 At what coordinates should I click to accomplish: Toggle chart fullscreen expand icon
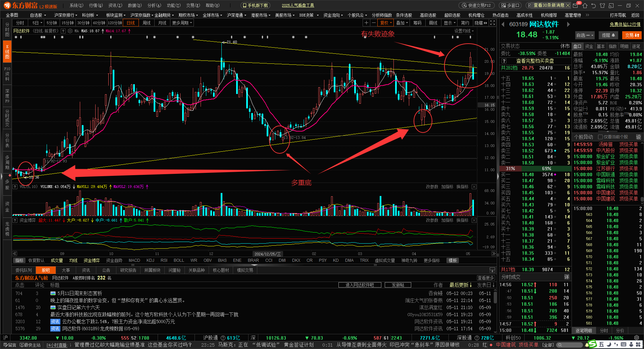click(x=492, y=23)
